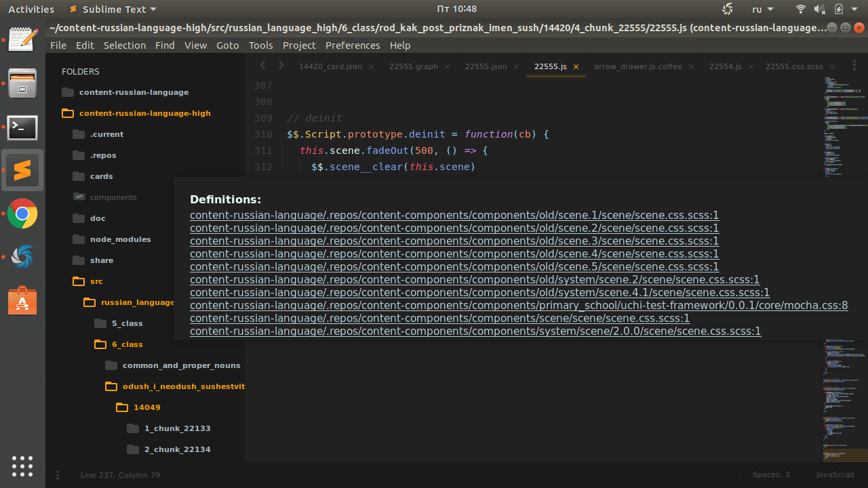Open the Text Editor dock icon
This screenshot has width=868, height=488.
click(x=22, y=39)
